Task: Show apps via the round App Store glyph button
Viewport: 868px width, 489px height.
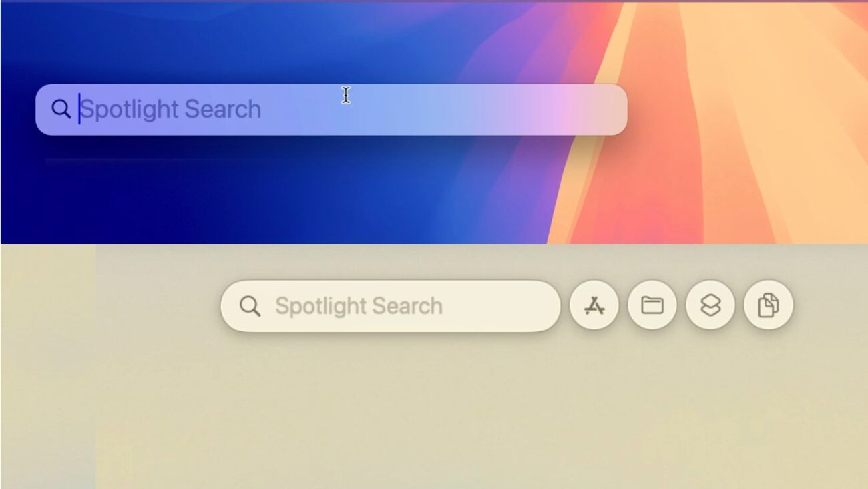Action: point(594,306)
